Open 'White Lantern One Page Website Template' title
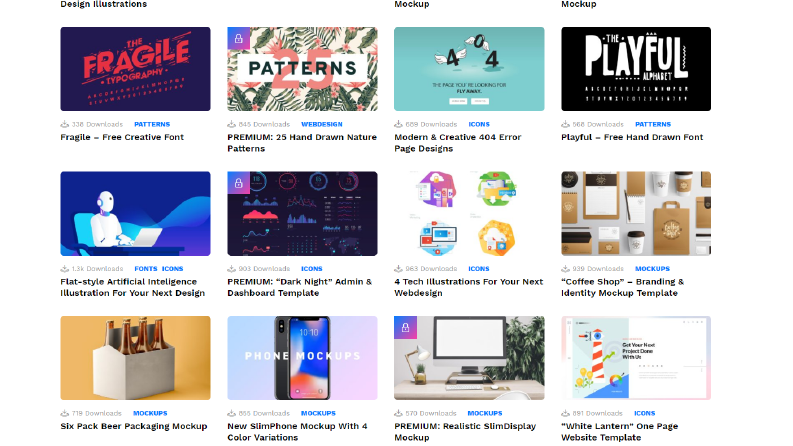793x446 pixels. (x=620, y=432)
